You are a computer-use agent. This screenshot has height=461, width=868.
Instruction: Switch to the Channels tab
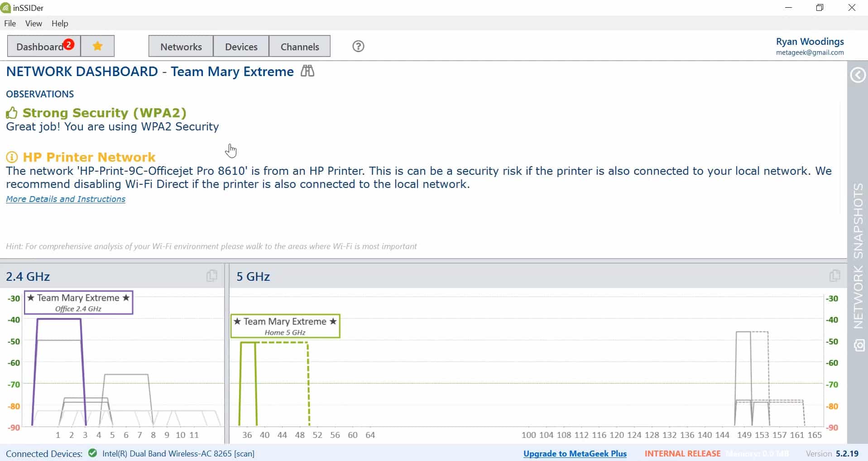point(300,46)
